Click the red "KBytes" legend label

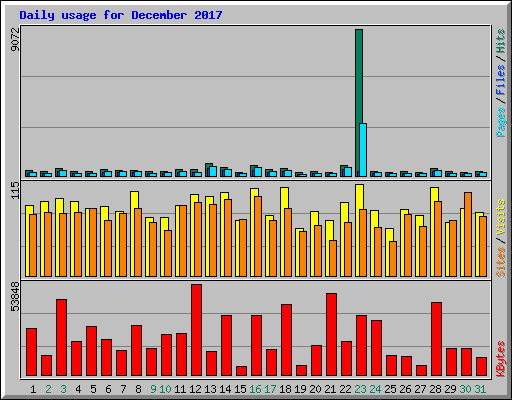click(501, 359)
